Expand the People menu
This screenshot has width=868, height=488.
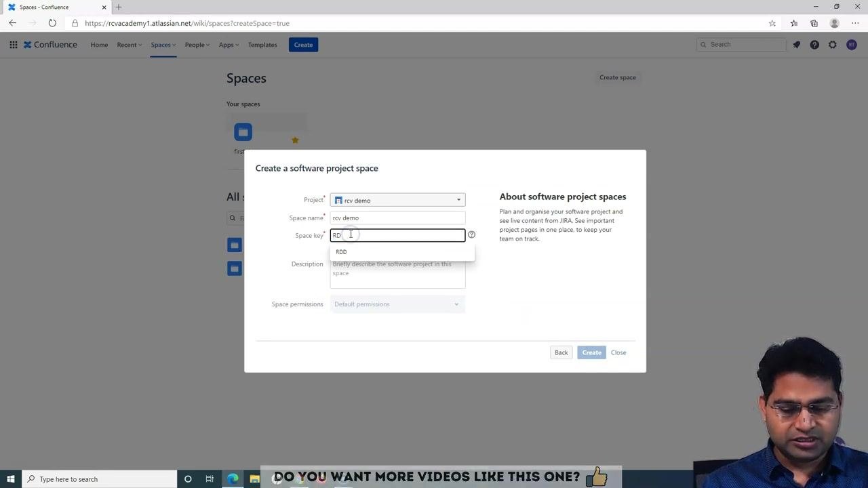(197, 45)
